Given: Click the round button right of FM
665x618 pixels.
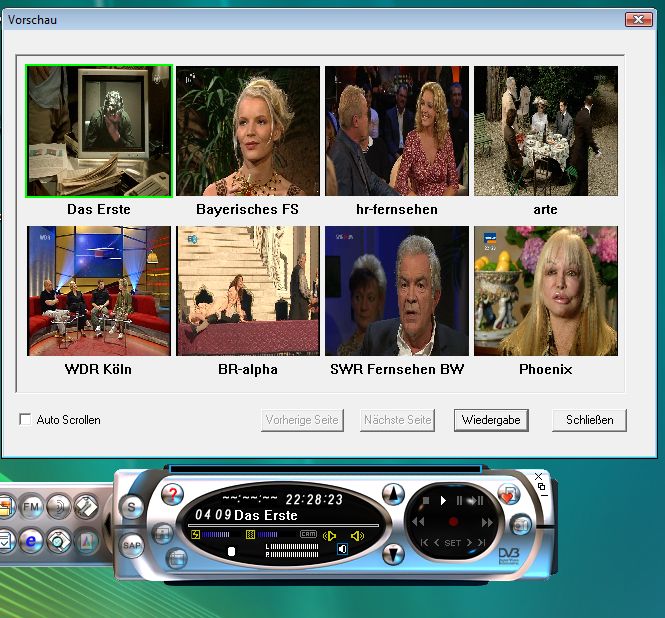Looking at the screenshot, I should tap(59, 506).
